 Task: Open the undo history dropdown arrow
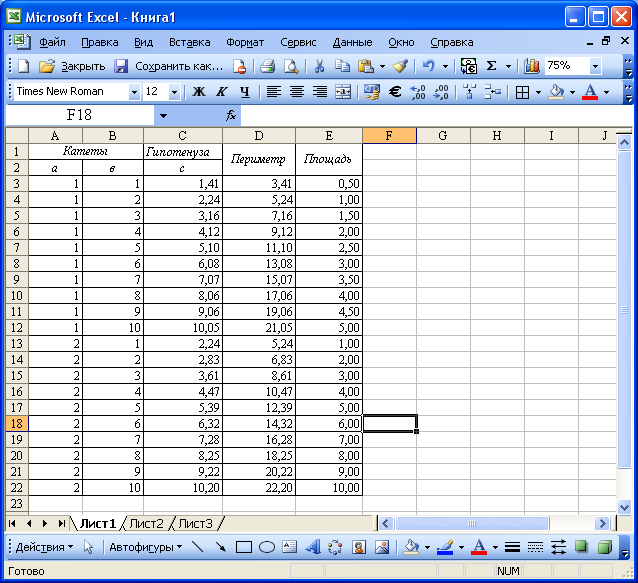446,66
